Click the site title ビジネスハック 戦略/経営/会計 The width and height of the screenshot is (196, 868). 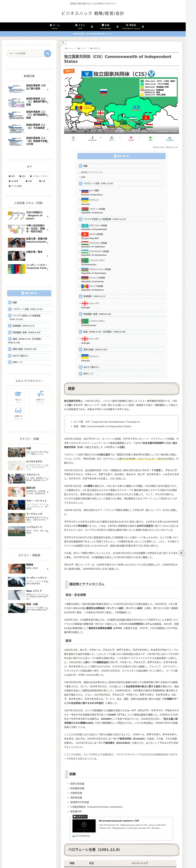93,13
